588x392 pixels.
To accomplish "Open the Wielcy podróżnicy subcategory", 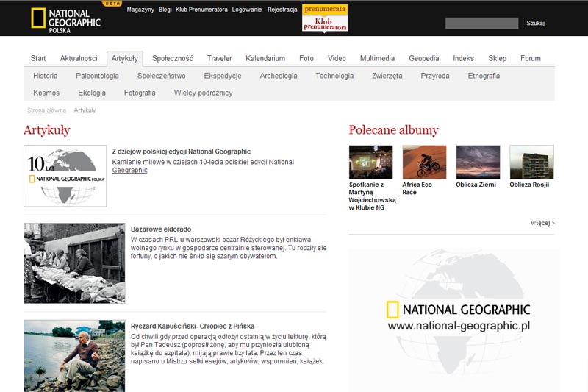I will [x=203, y=93].
